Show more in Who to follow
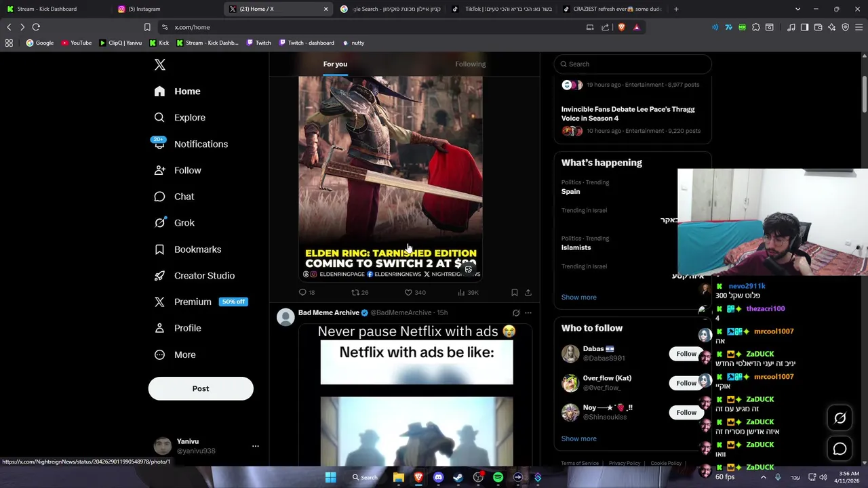The image size is (868, 488). [x=579, y=439]
